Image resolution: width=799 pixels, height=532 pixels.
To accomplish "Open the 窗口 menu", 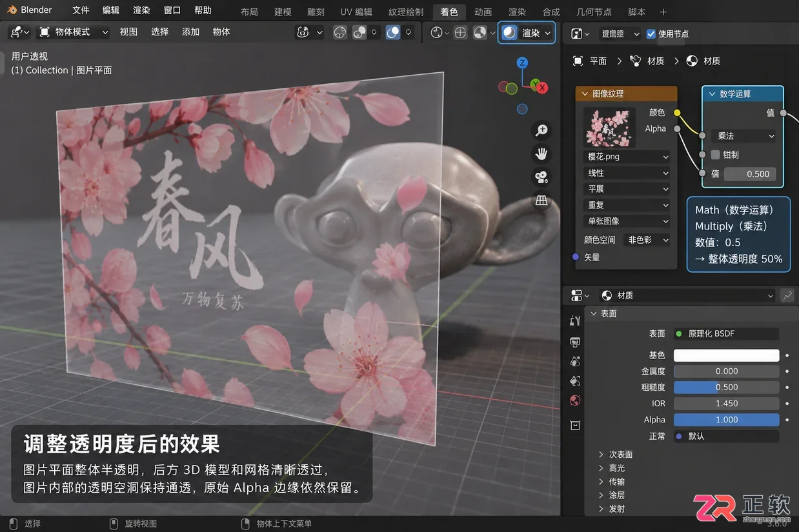I will click(x=172, y=10).
